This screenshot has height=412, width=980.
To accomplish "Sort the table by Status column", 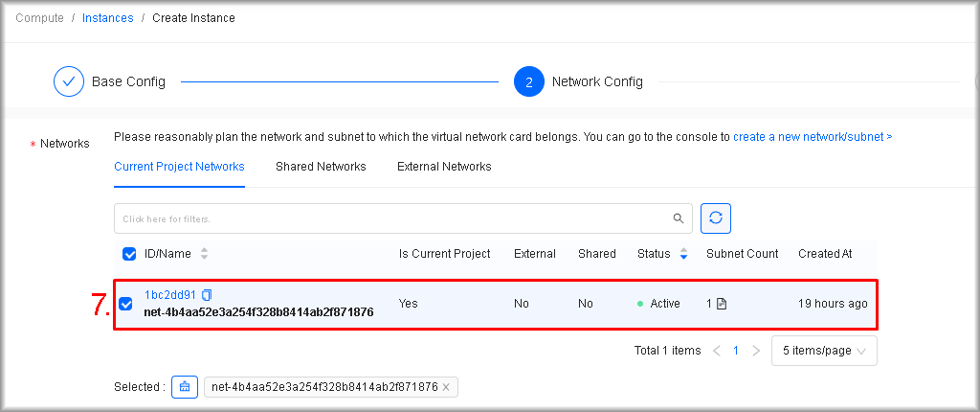I will coord(683,254).
